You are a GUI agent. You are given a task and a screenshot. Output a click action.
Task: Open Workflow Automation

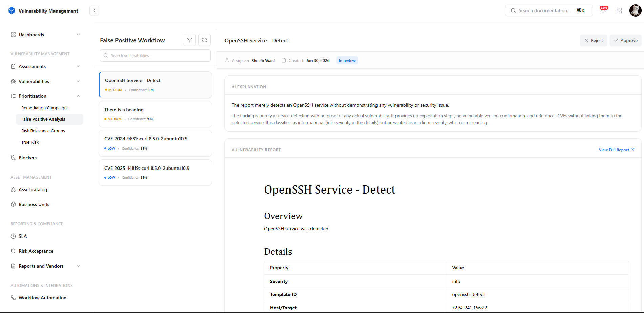tap(42, 298)
